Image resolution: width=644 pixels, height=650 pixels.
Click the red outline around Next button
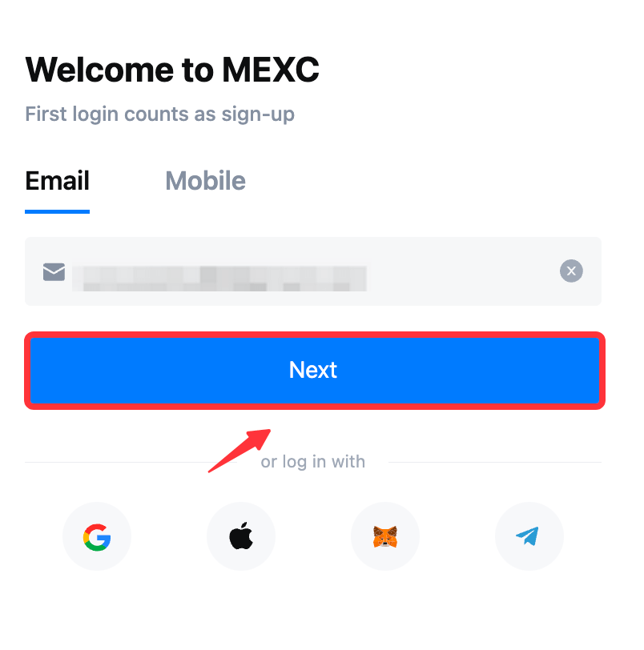315,335
